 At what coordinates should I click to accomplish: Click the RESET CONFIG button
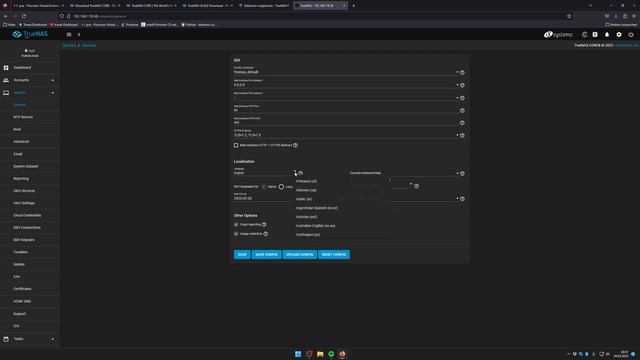(x=334, y=255)
